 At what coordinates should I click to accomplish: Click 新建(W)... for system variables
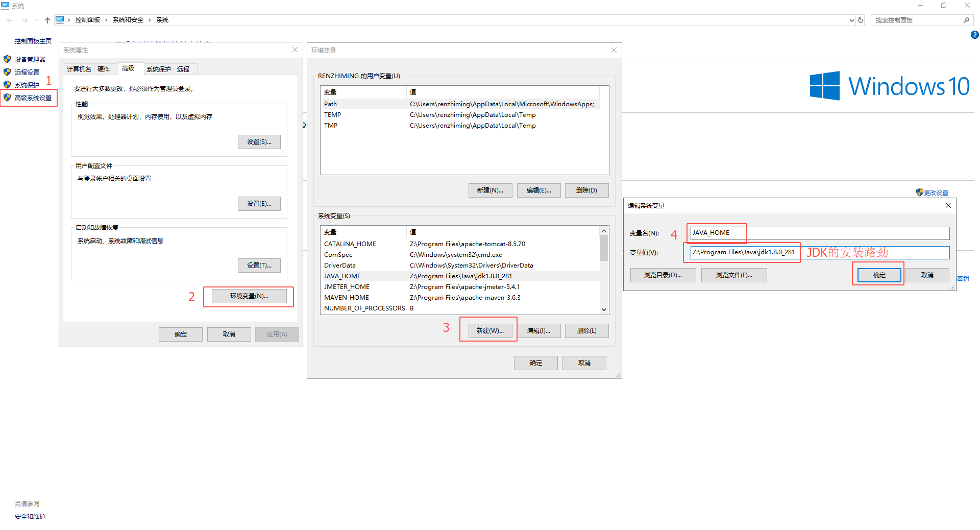[x=490, y=331]
